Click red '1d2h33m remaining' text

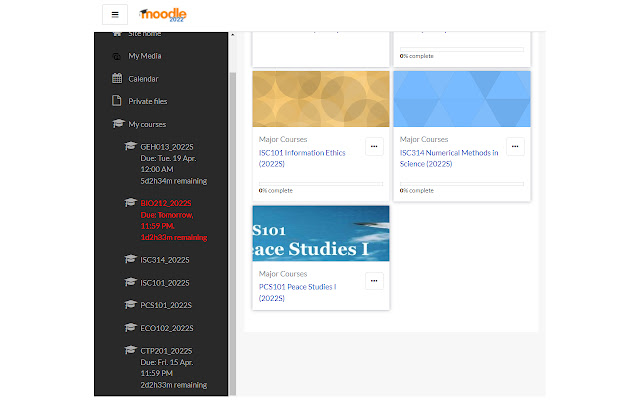[174, 237]
